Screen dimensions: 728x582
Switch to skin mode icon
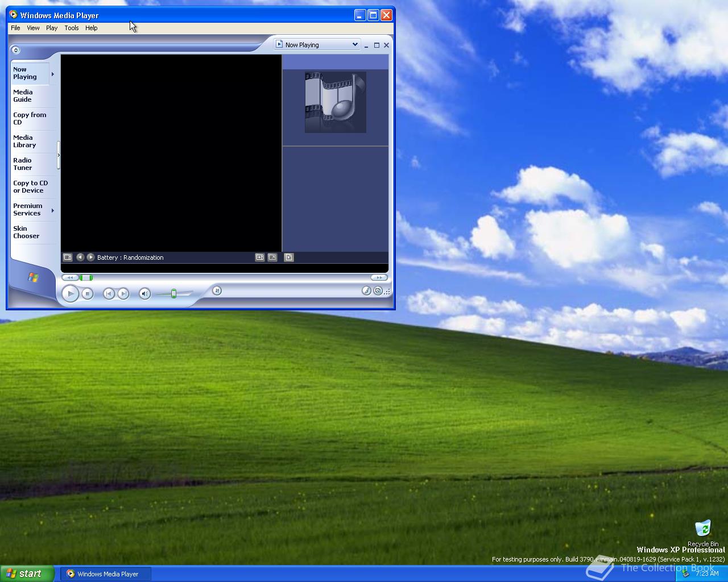378,290
